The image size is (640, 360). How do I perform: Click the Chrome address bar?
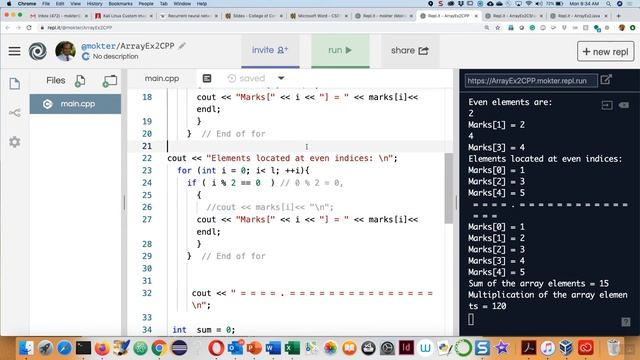click(x=261, y=28)
